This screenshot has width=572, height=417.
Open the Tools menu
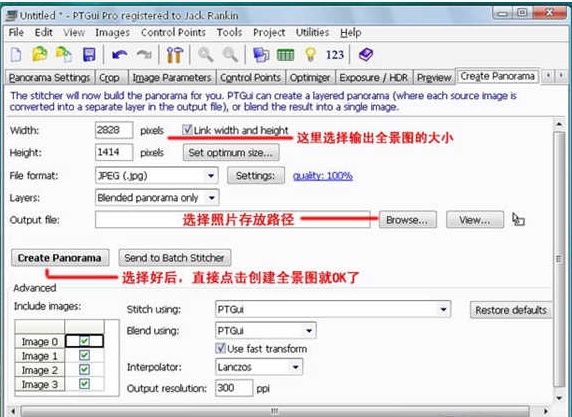coord(229,32)
